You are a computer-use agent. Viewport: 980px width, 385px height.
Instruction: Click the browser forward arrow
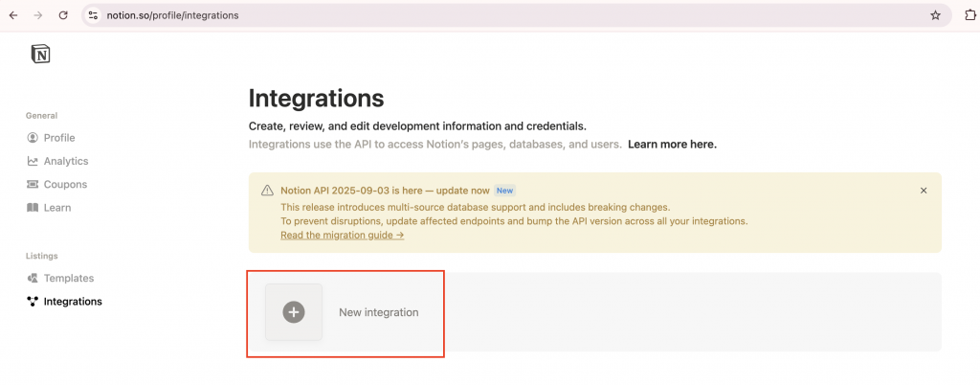pos(38,15)
